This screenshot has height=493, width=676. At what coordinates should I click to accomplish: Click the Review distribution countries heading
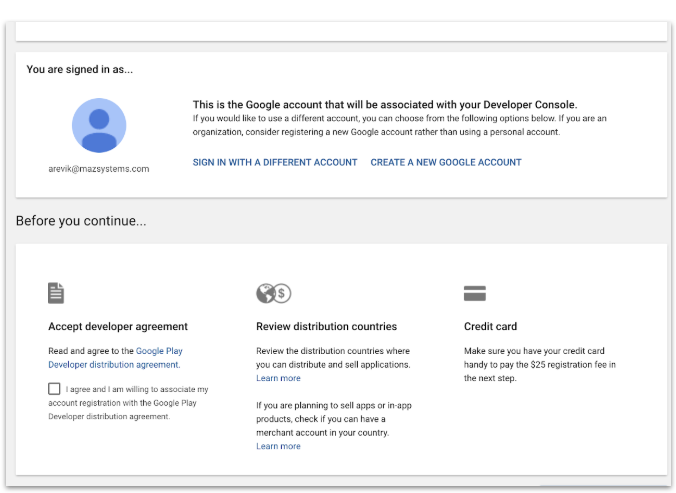tap(326, 326)
